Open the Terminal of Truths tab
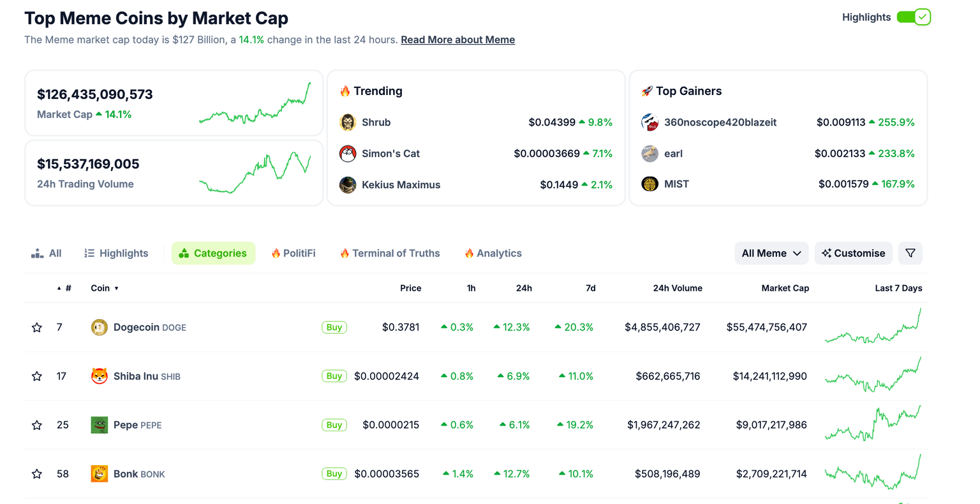Image resolution: width=980 pixels, height=504 pixels. pos(390,253)
